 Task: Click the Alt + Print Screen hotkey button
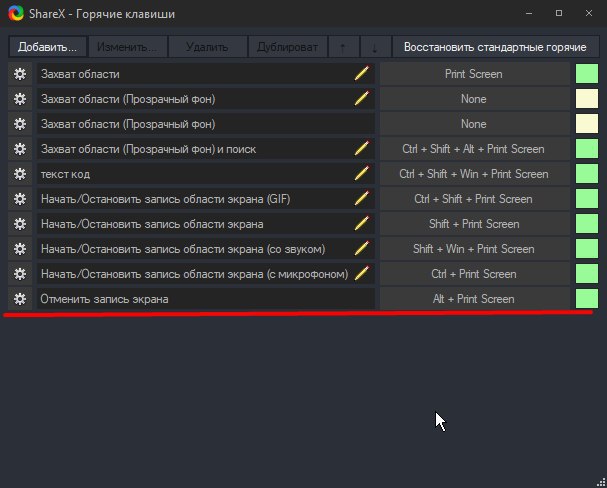pyautogui.click(x=474, y=299)
